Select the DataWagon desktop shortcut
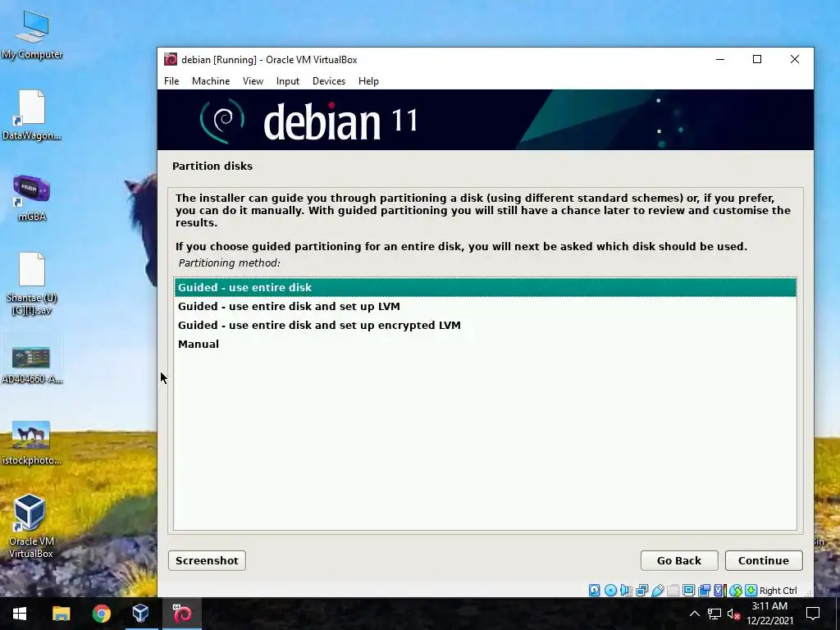The image size is (840, 630). click(x=32, y=115)
